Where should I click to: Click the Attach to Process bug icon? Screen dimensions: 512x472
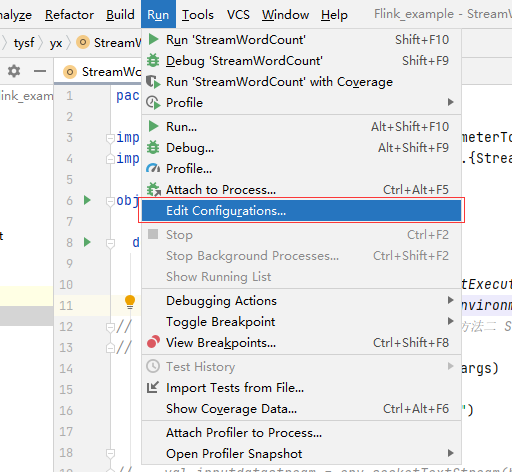[154, 189]
